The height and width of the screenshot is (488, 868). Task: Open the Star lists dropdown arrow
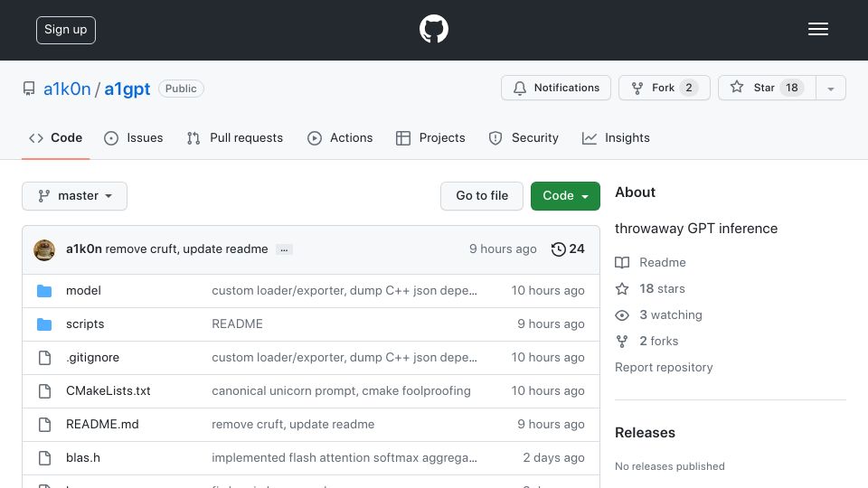(x=830, y=88)
